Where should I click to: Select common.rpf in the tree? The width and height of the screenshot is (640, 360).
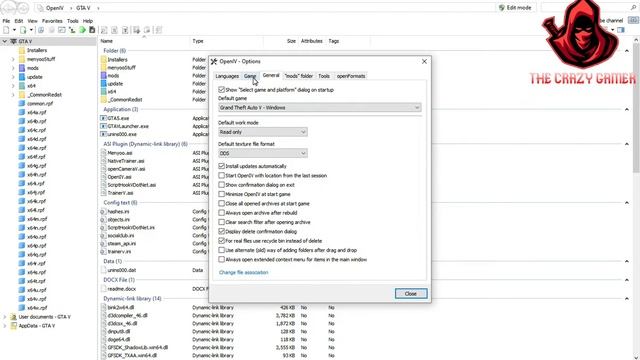(x=40, y=104)
